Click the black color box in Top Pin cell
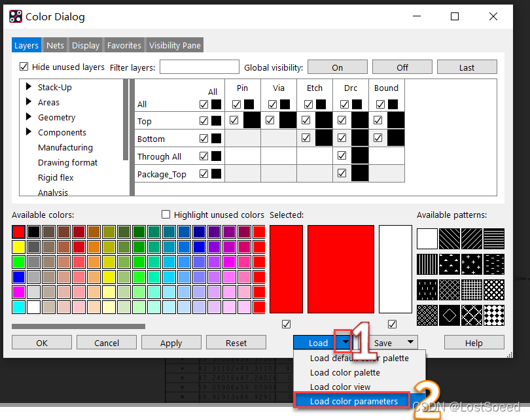The image size is (530, 420). click(x=252, y=120)
